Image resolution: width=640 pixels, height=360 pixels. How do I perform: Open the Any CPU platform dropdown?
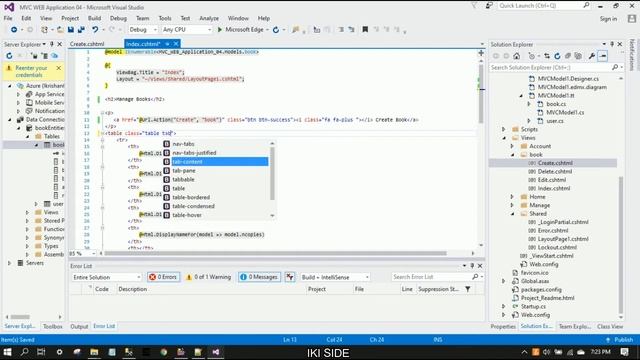pos(187,29)
